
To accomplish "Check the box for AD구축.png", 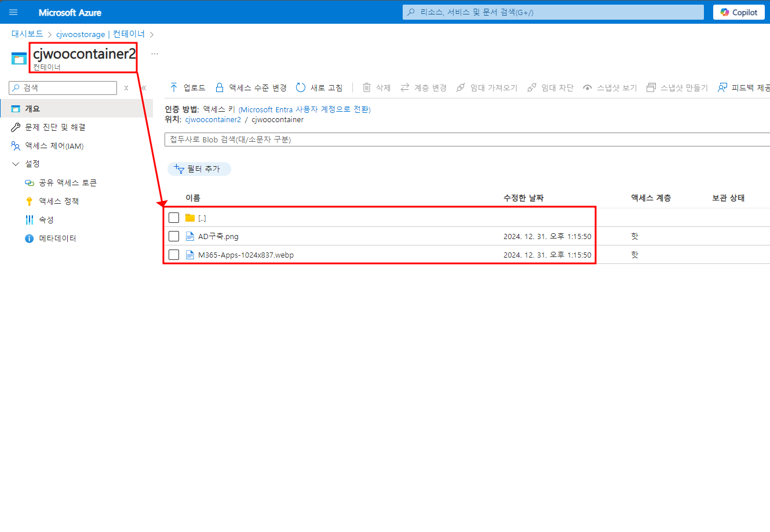I will (x=174, y=236).
